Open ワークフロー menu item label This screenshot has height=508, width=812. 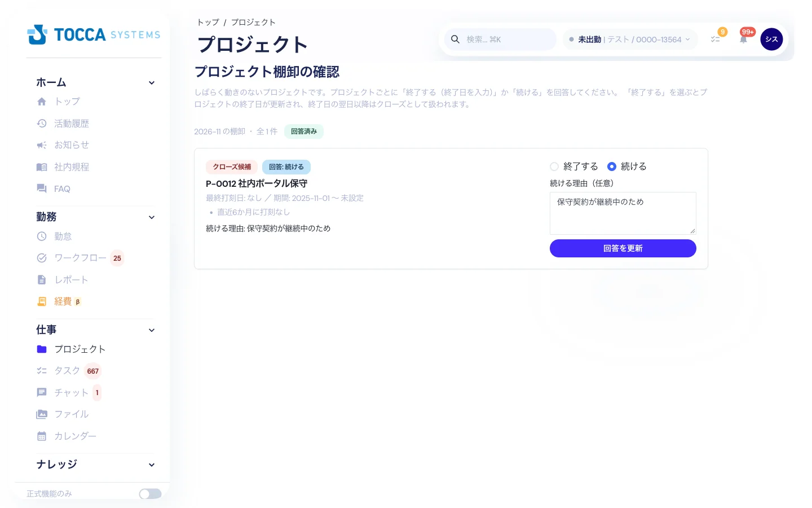[80, 258]
